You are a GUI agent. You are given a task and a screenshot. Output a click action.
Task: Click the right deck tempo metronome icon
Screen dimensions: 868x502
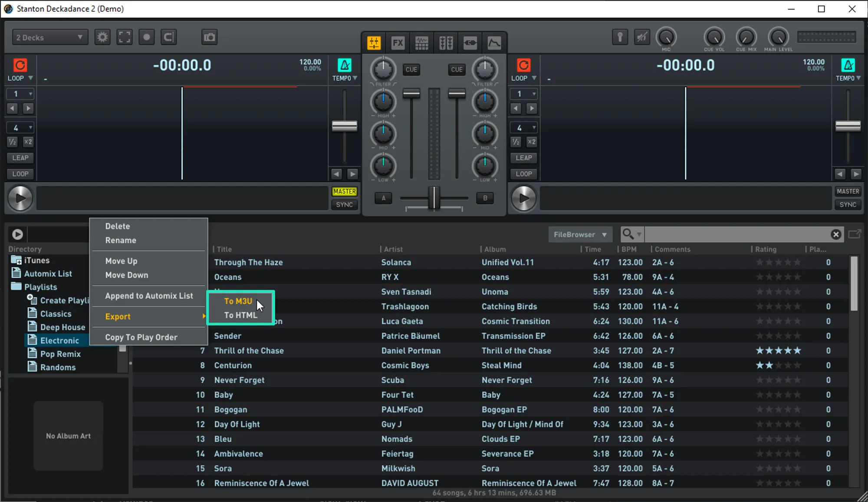pyautogui.click(x=848, y=65)
